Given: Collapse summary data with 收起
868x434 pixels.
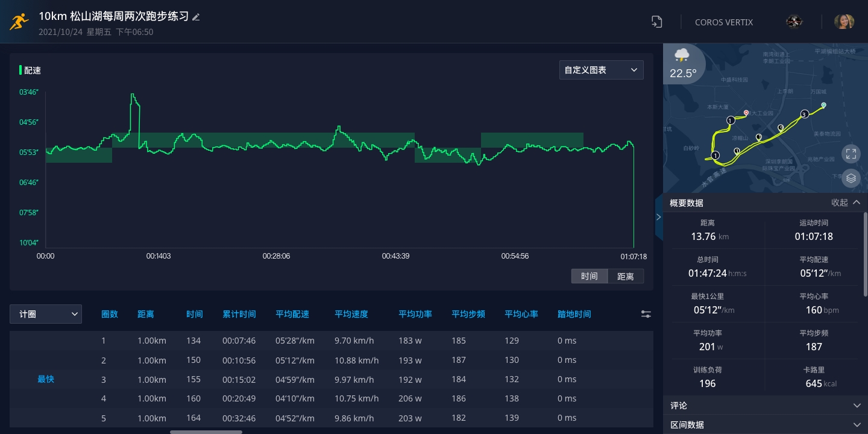Looking at the screenshot, I should click(845, 203).
